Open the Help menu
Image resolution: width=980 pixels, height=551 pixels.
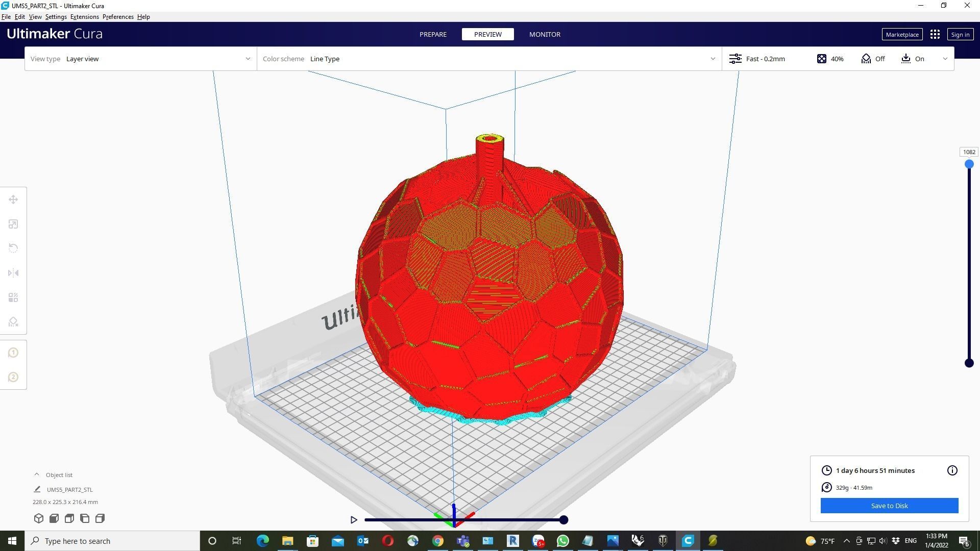point(143,17)
